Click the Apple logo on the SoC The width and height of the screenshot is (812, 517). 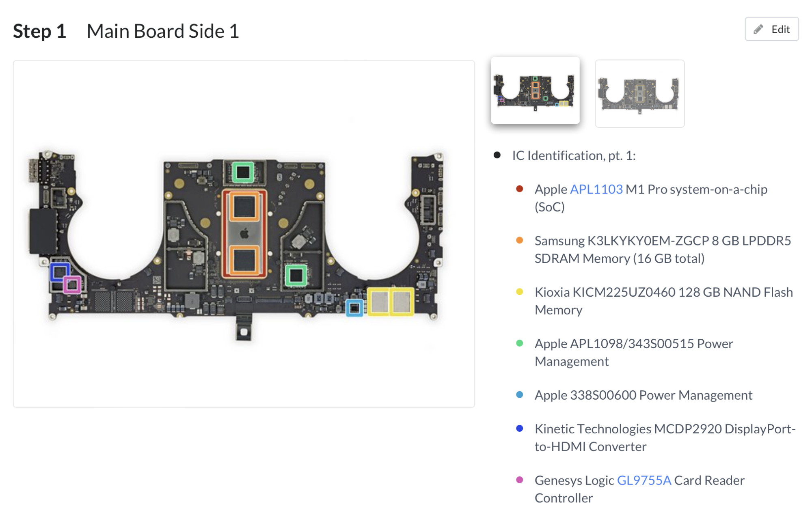244,234
